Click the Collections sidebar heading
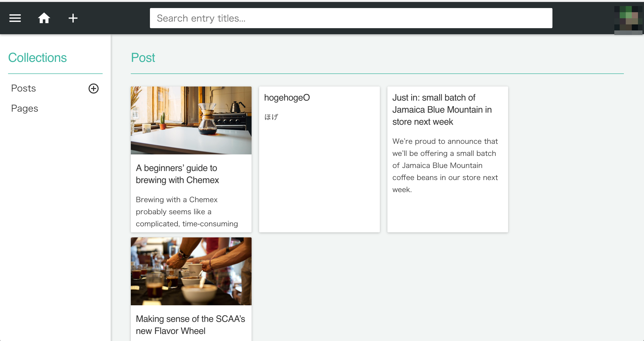Image resolution: width=644 pixels, height=341 pixels. pos(37,58)
